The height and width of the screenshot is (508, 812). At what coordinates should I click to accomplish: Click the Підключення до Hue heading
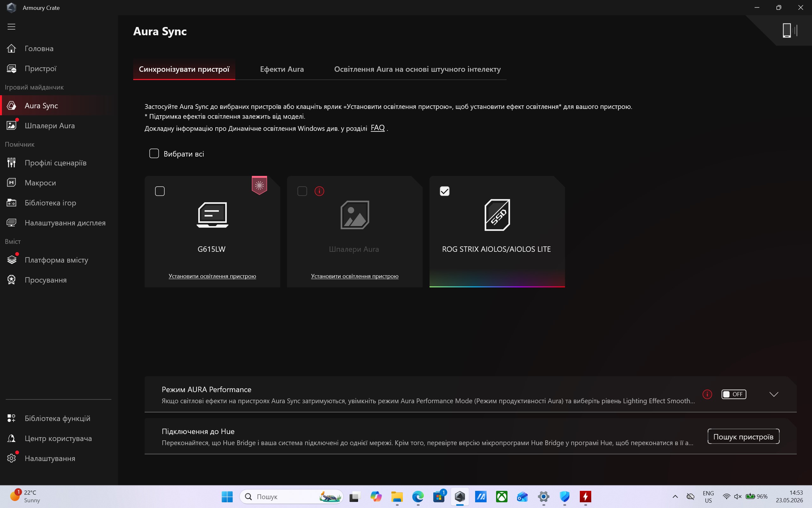[x=198, y=431]
